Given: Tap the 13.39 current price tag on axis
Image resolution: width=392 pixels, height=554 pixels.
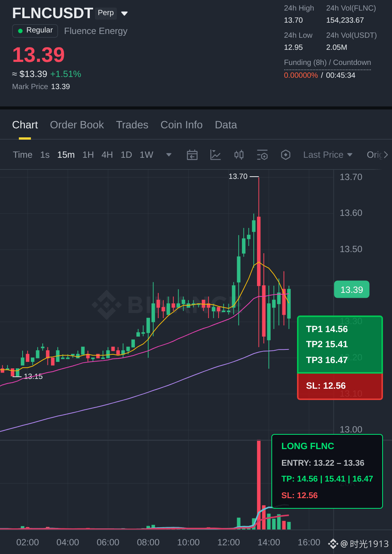Looking at the screenshot, I should point(352,289).
